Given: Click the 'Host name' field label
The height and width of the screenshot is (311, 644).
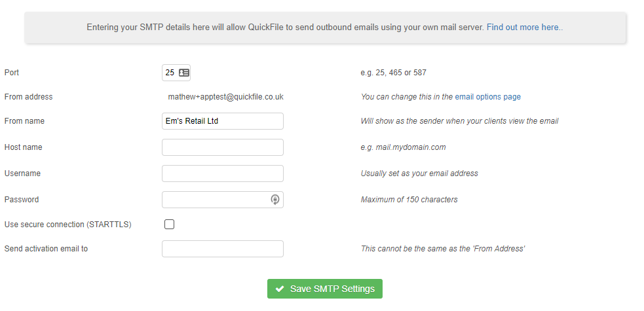Looking at the screenshot, I should click(23, 147).
